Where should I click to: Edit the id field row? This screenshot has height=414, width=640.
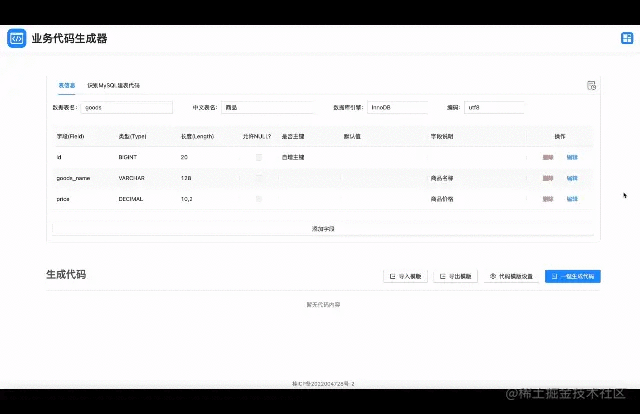572,157
